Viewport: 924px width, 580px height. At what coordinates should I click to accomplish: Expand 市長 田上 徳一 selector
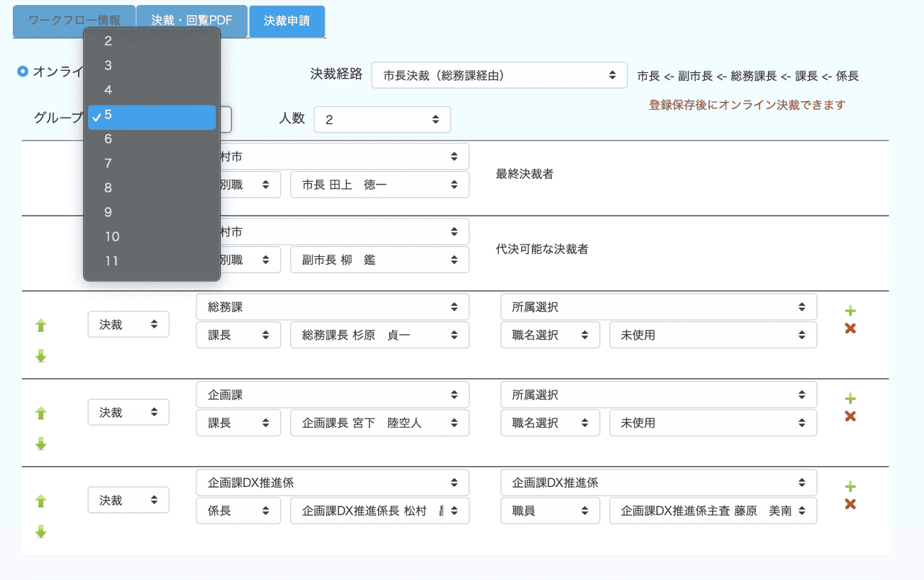pyautogui.click(x=380, y=185)
